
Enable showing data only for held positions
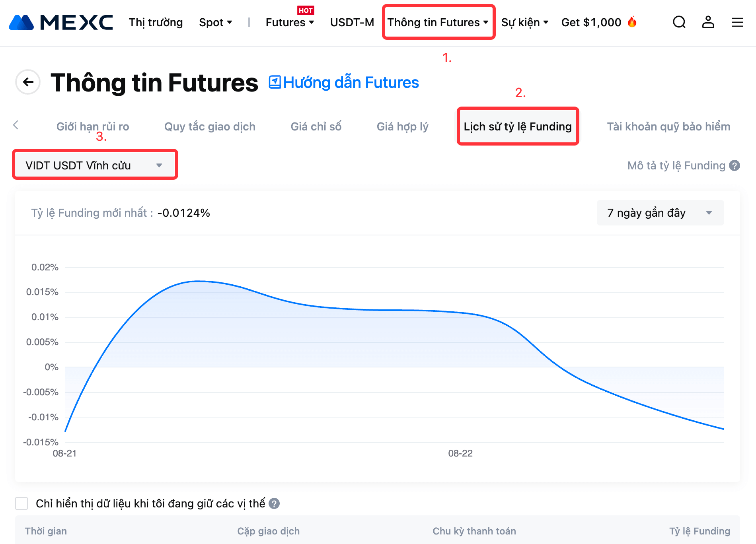[x=21, y=503]
